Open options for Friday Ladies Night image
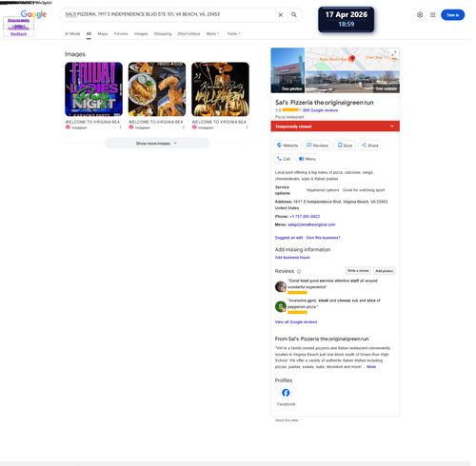The width and height of the screenshot is (476, 466). pyautogui.click(x=120, y=127)
